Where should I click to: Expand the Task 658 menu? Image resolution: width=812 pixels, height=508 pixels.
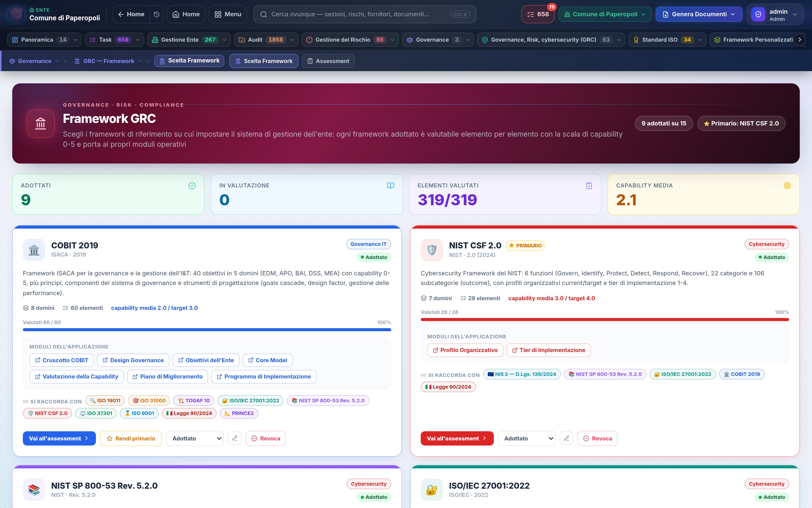[114, 40]
